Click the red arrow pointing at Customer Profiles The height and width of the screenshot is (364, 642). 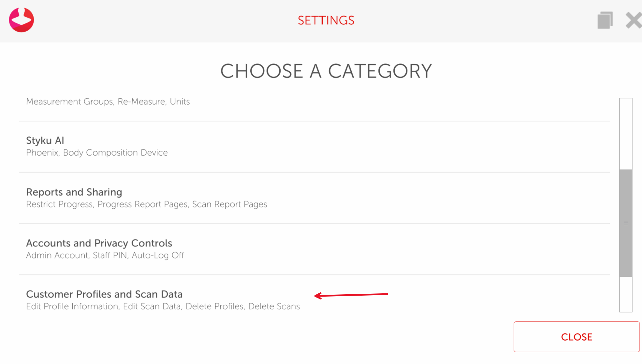(351, 295)
